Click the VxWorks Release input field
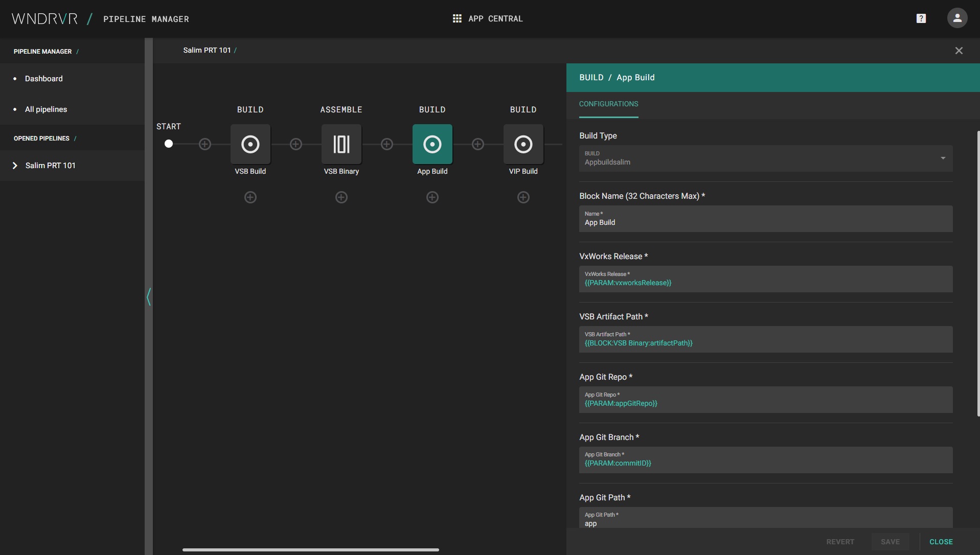Screen dimensions: 980x555 pyautogui.click(x=766, y=279)
